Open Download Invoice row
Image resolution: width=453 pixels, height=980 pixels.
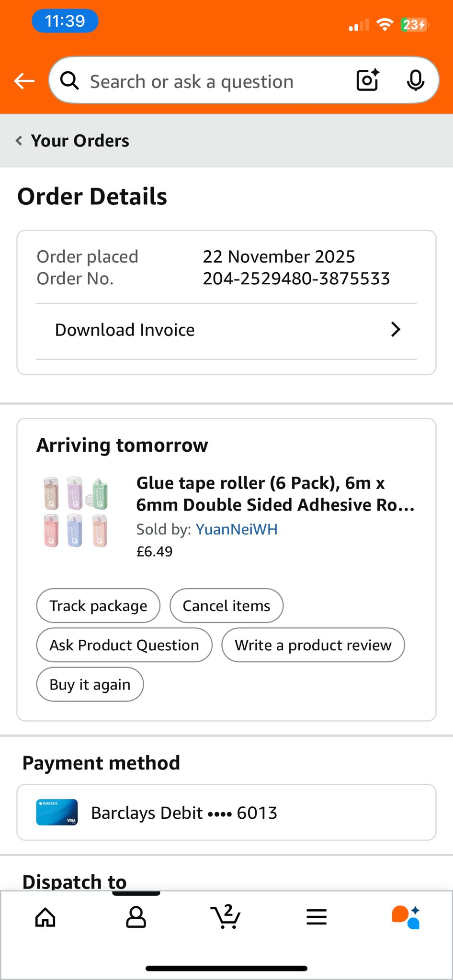192,330
